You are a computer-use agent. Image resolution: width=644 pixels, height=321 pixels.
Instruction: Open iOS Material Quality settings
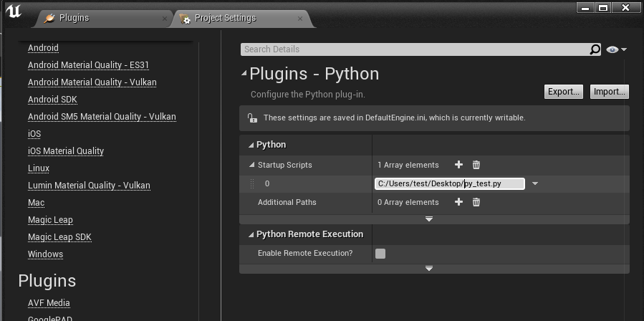coord(66,151)
